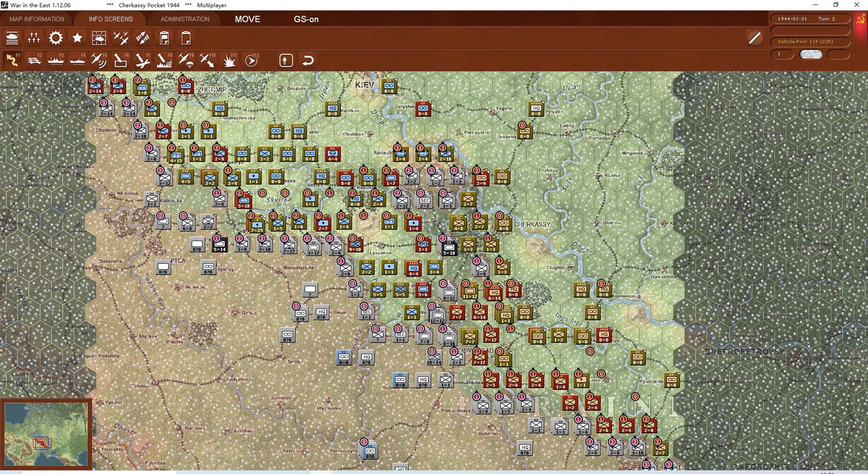Image resolution: width=868 pixels, height=474 pixels.
Task: Select Bomb Unit mode (F6)
Action: coord(121,60)
